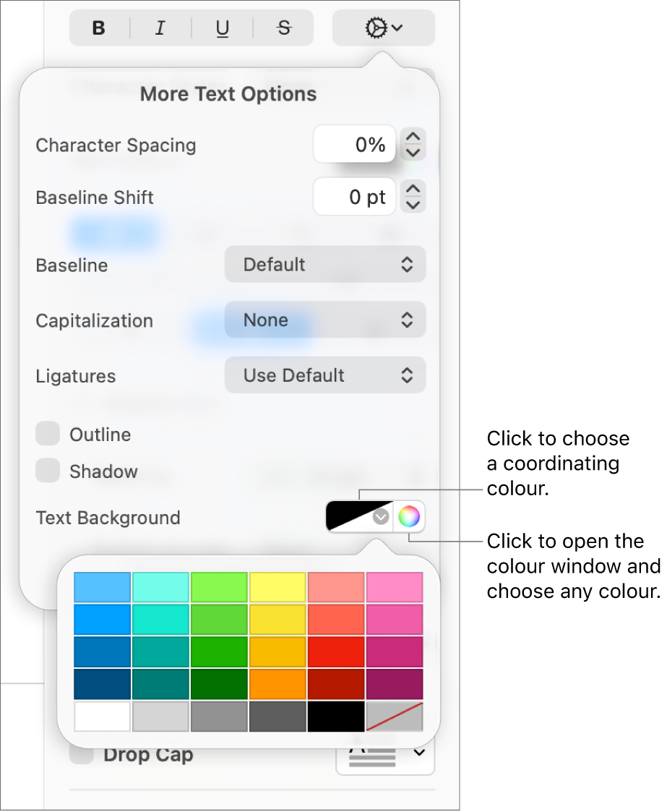Click the Character Spacing 0% input field
This screenshot has width=667, height=812.
point(354,144)
